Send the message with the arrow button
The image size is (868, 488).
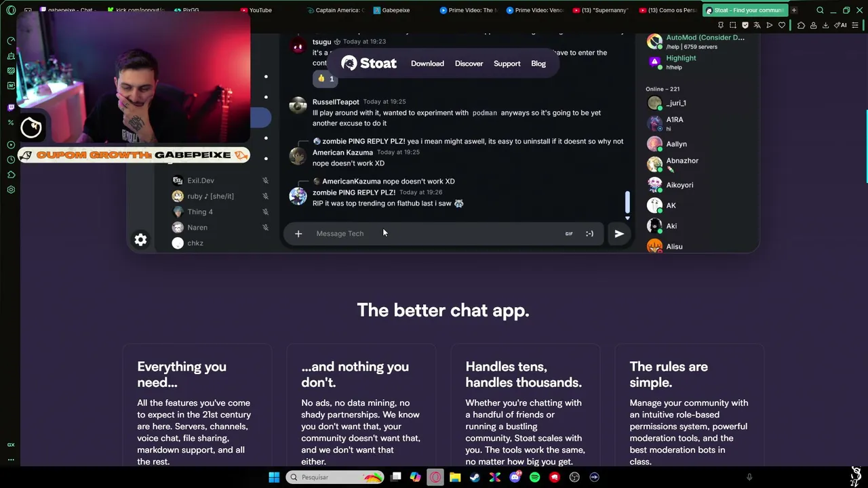(x=619, y=234)
